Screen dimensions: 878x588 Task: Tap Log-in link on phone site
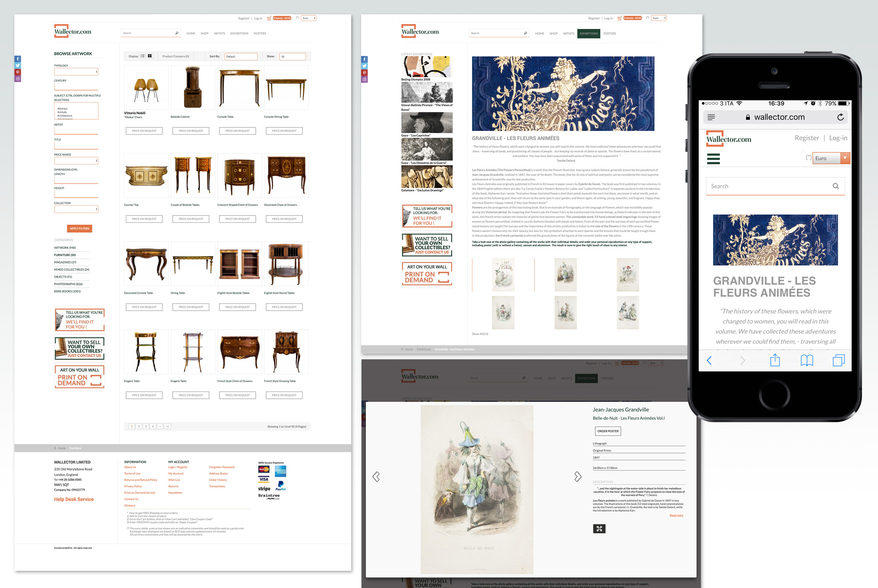838,138
